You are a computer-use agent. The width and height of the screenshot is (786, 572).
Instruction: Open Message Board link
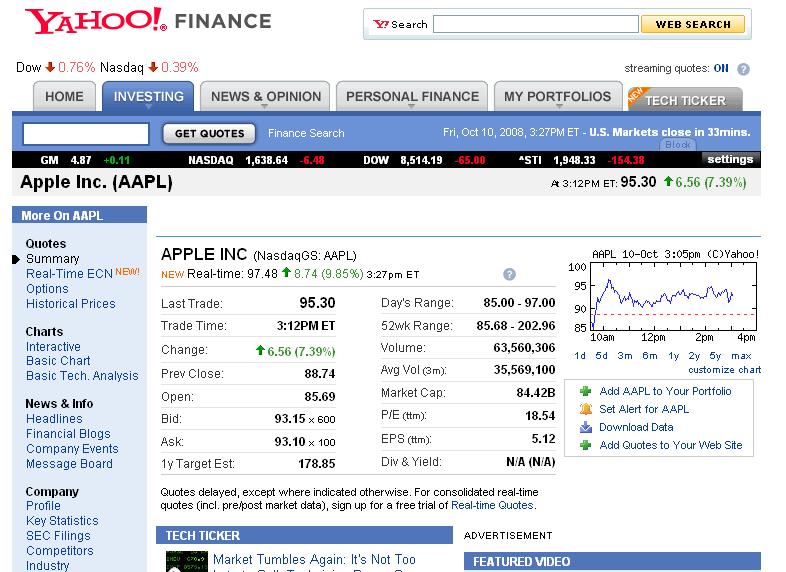coord(69,464)
